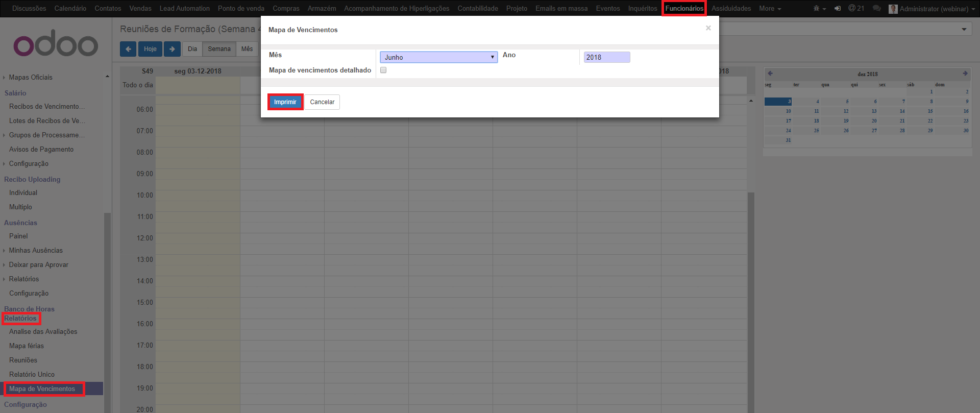Open the chat conversations icon

[876, 9]
